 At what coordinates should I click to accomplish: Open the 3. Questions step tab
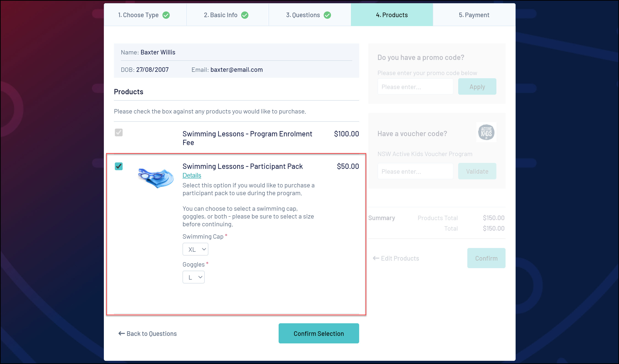coord(303,15)
